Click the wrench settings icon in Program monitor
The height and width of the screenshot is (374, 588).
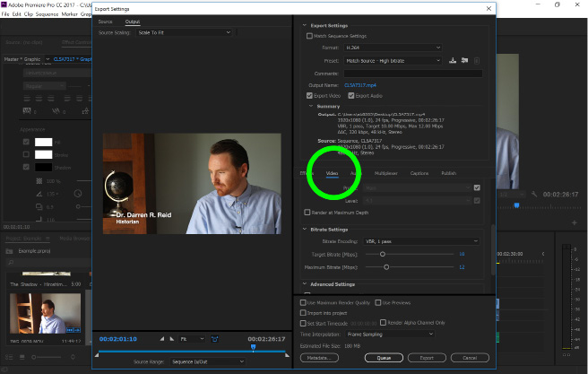pyautogui.click(x=534, y=194)
